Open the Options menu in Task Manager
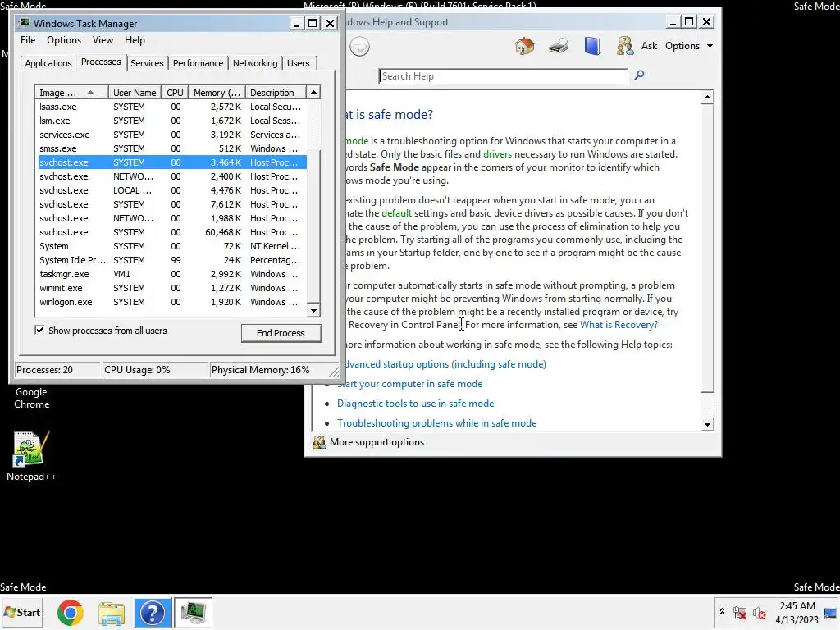The width and height of the screenshot is (840, 630). coord(64,40)
